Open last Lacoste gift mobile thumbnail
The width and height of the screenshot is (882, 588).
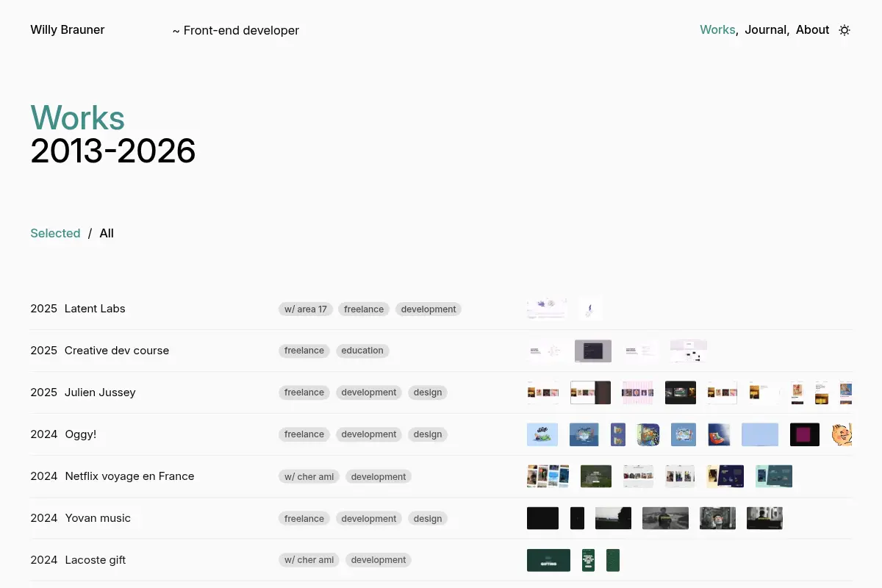click(x=613, y=560)
